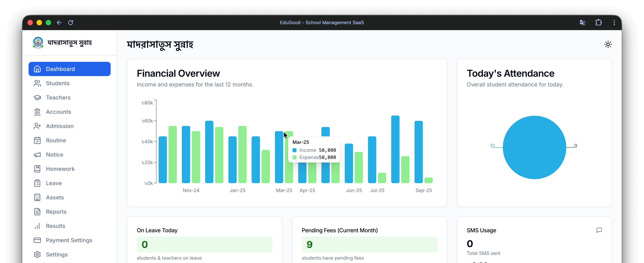Open the Students sidebar item

pyautogui.click(x=57, y=83)
